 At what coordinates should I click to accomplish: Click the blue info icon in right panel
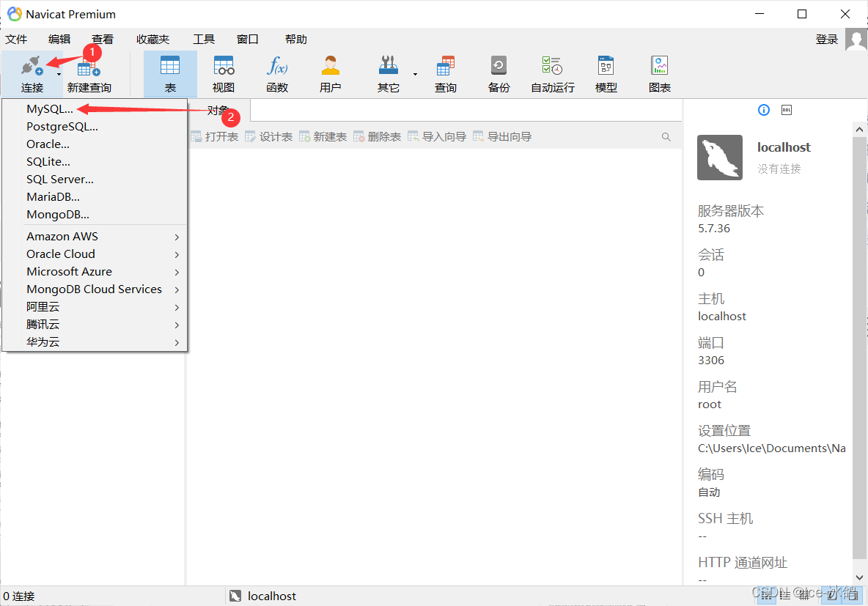(763, 110)
